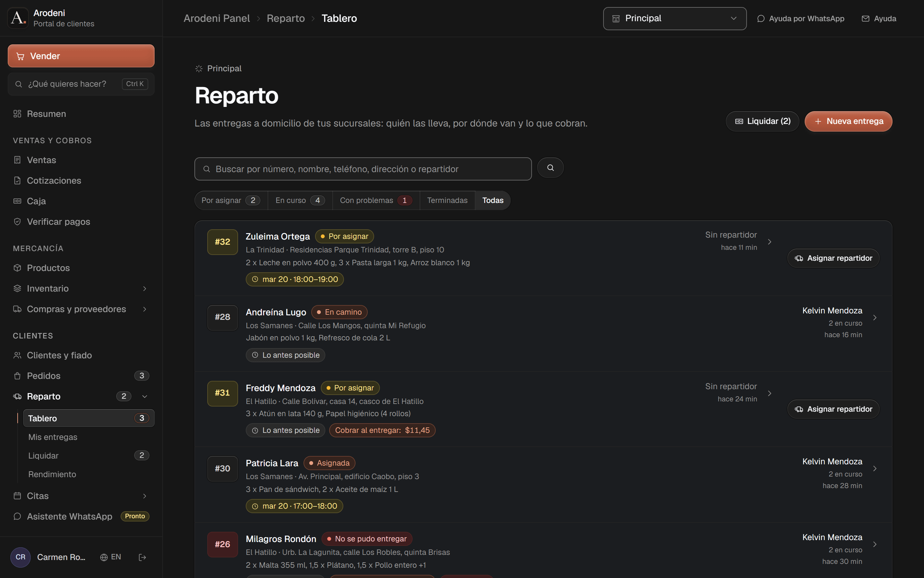Viewport: 924px width, 578px height.
Task: Assign a courier to Zuleima Ortega's order
Action: 834,258
